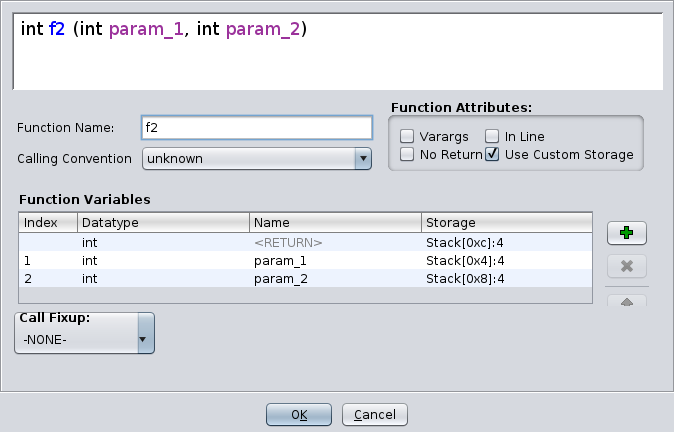Toggle the In Line checkbox
The width and height of the screenshot is (674, 432).
point(492,136)
